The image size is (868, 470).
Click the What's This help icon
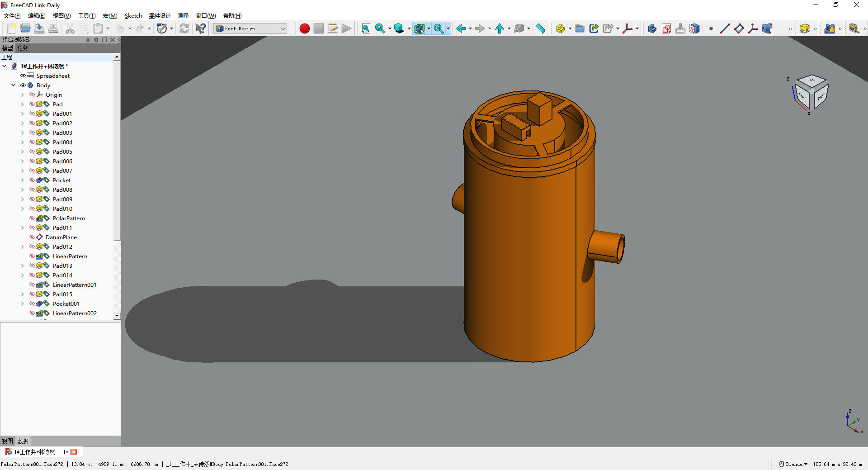click(x=200, y=28)
